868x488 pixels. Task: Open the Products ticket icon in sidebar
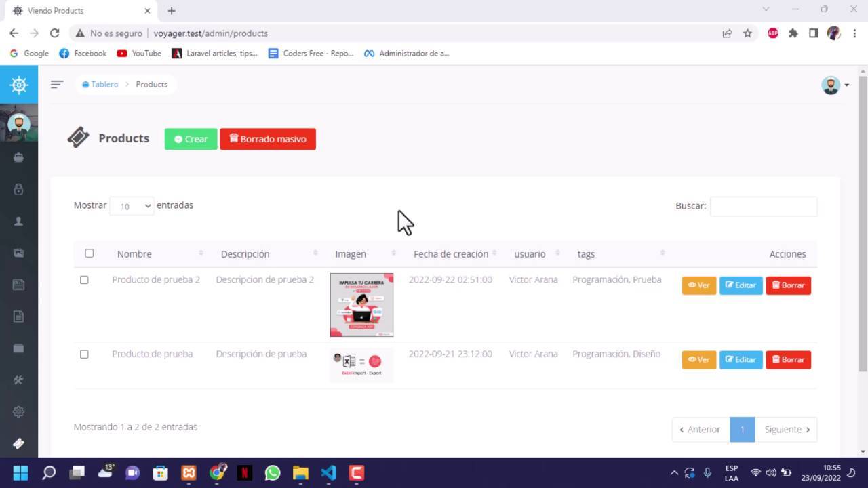click(x=19, y=443)
